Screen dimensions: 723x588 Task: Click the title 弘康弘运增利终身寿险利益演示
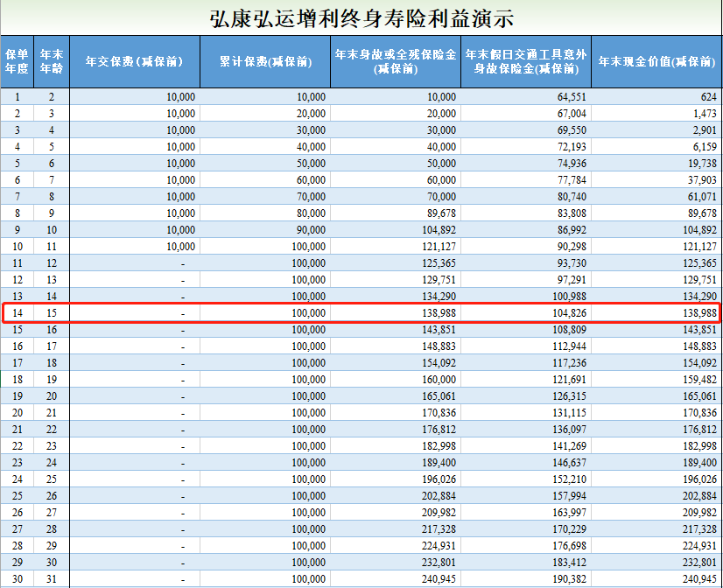[361, 19]
